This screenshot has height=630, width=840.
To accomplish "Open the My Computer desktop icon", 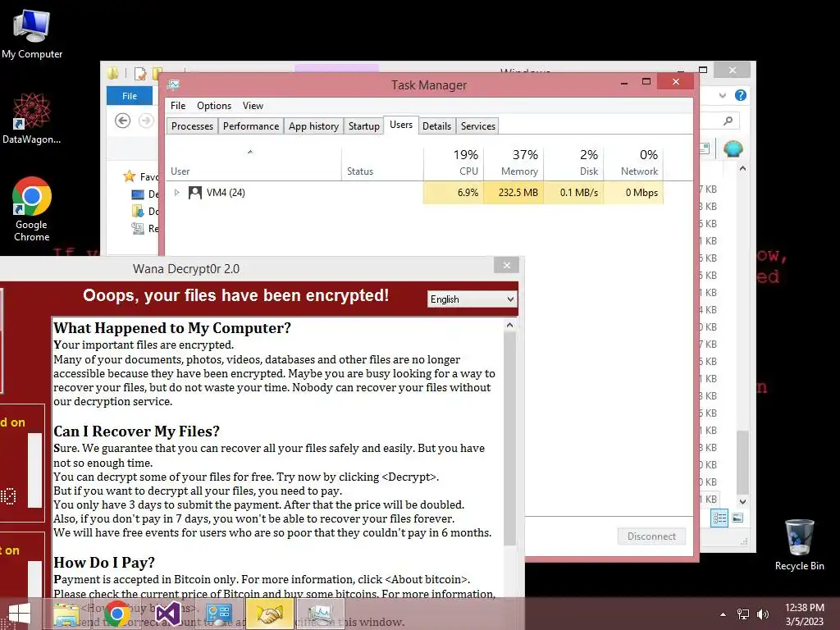I will click(32, 33).
